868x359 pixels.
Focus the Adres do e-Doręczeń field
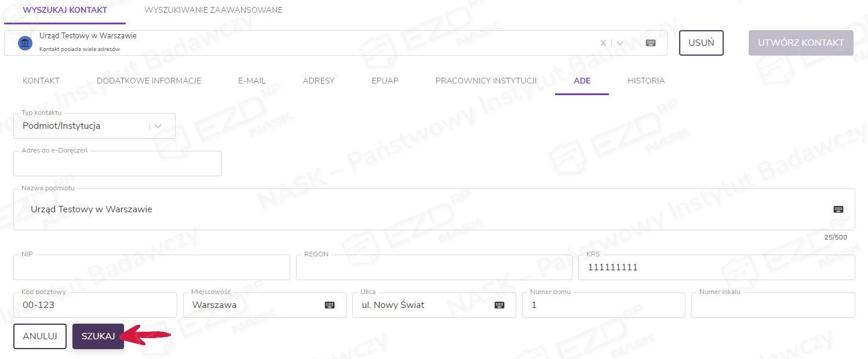coord(117,164)
